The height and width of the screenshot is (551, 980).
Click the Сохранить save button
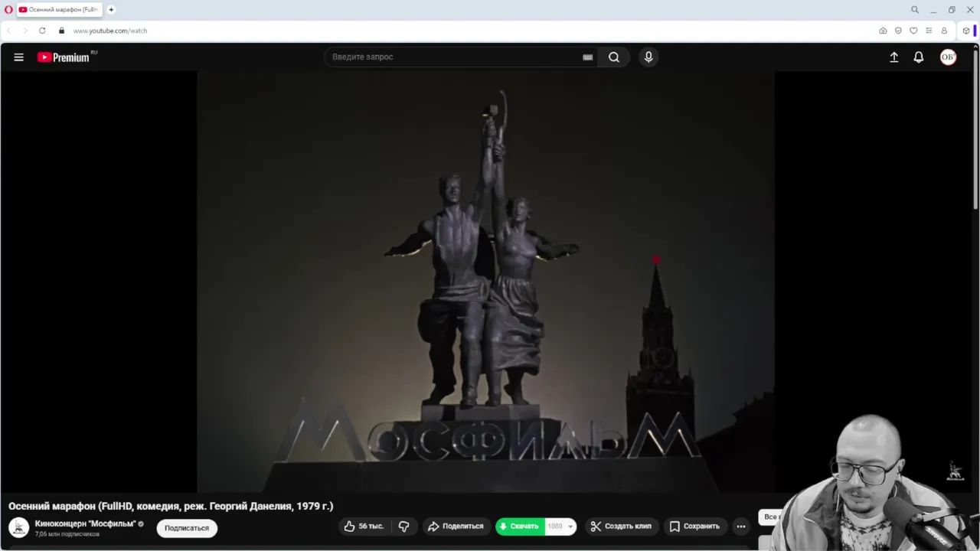click(x=695, y=527)
